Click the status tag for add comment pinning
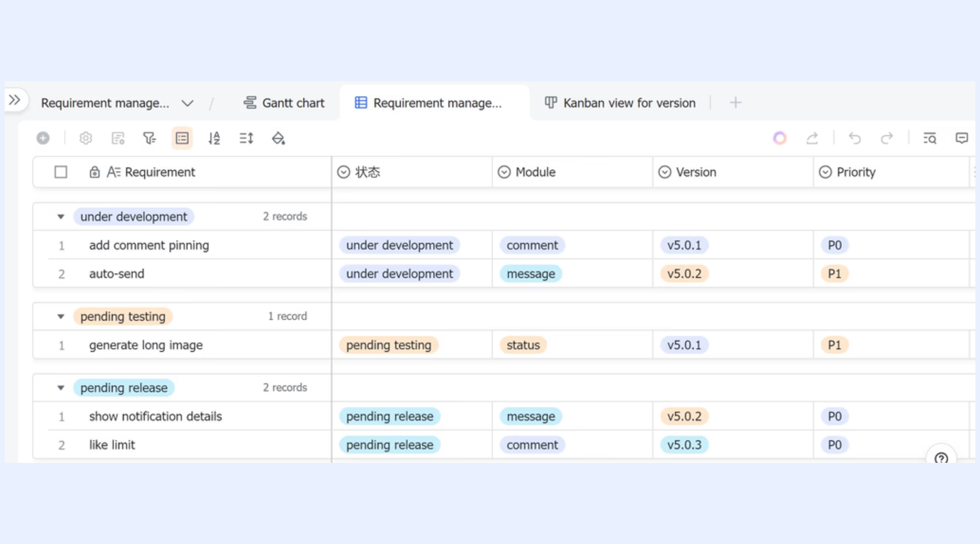Viewport: 980px width, 544px height. (400, 245)
